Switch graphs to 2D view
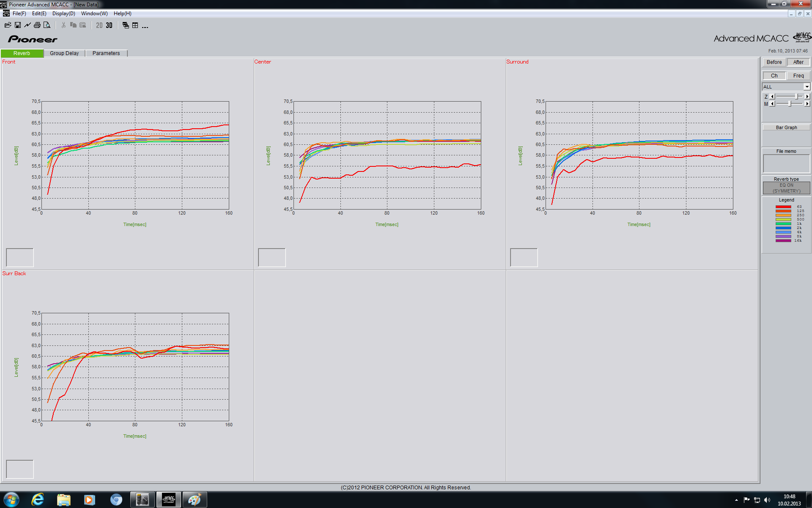 (99, 25)
